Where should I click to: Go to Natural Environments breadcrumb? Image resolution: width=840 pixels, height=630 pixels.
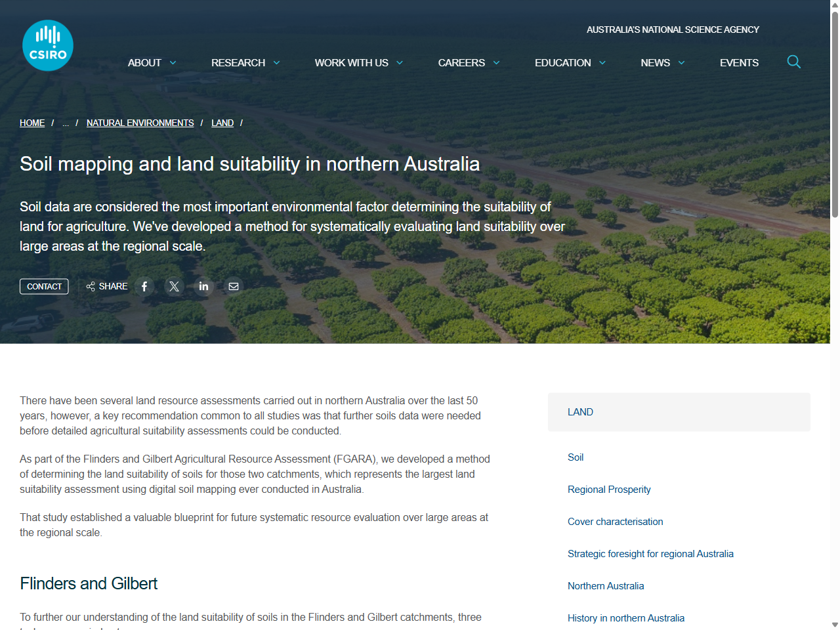tap(140, 123)
